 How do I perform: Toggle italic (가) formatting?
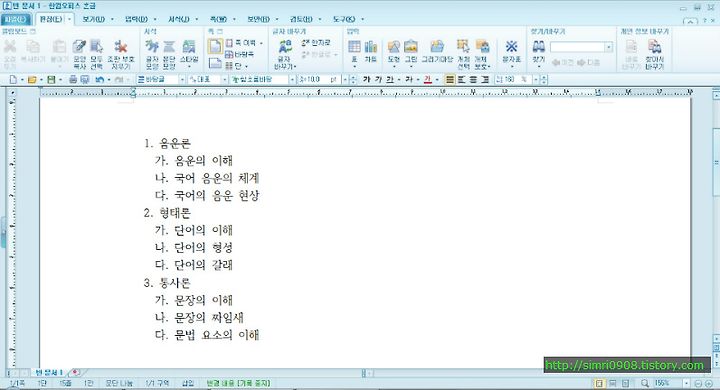[x=378, y=79]
